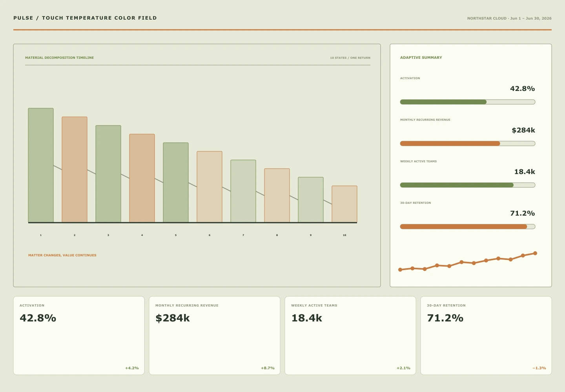Open the Monthly Recurring Revenue $284k card
565x392 pixels.
(215, 336)
